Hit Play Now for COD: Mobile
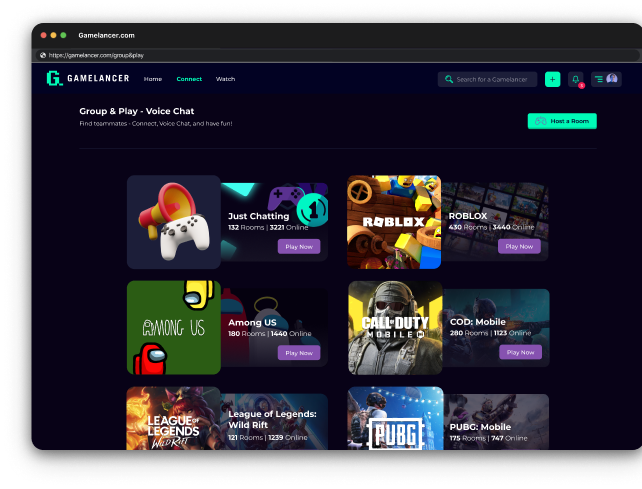Screen dimensions: 642x489 520,352
